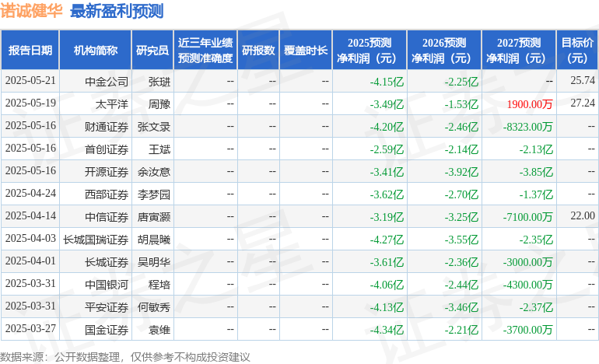Click the -2.59亿 forecast value
The width and height of the screenshot is (599, 364).
[387, 149]
